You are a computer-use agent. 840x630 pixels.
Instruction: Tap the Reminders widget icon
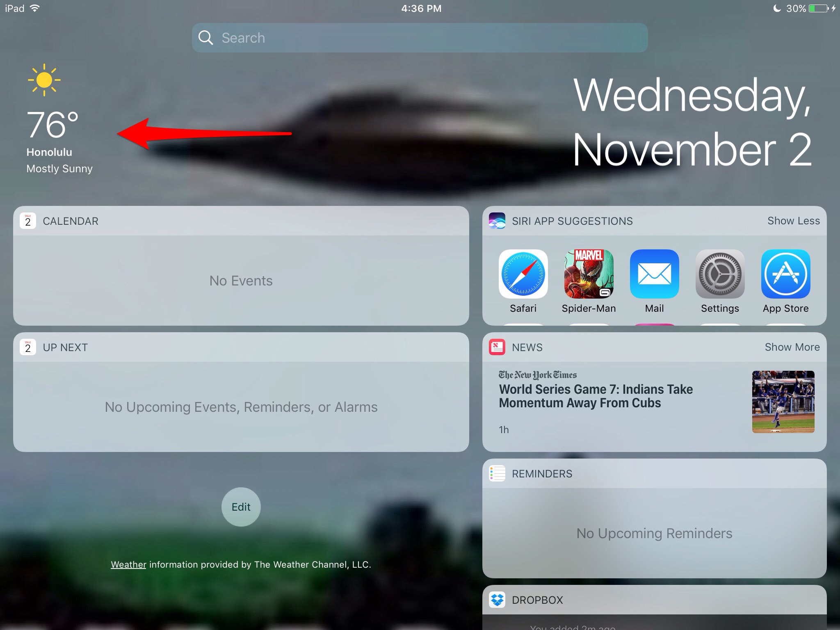tap(497, 473)
